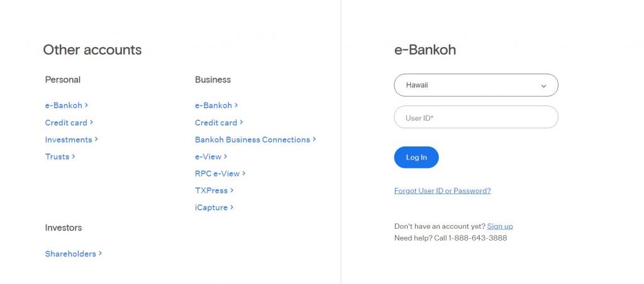The image size is (644, 284).
Task: Open the Hawaii region dropdown
Action: pyautogui.click(x=476, y=85)
